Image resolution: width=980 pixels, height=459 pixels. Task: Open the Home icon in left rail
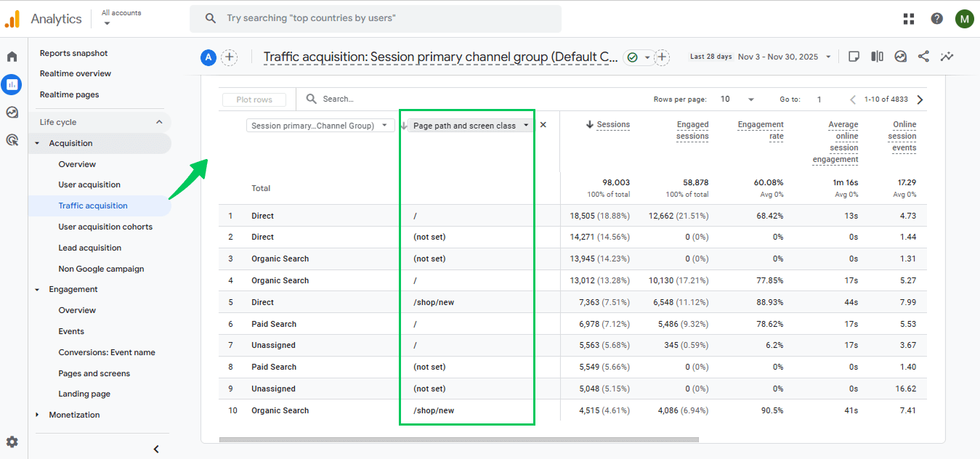(x=12, y=57)
